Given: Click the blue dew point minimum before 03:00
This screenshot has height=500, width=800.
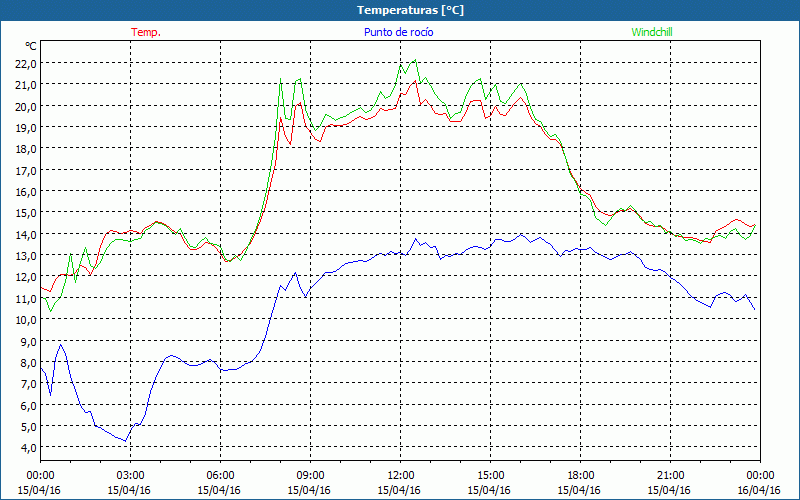Looking at the screenshot, I should (x=125, y=441).
